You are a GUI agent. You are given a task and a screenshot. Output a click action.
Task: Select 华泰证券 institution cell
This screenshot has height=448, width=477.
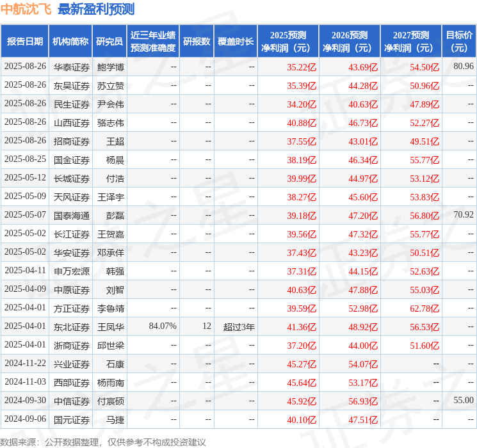pyautogui.click(x=72, y=67)
